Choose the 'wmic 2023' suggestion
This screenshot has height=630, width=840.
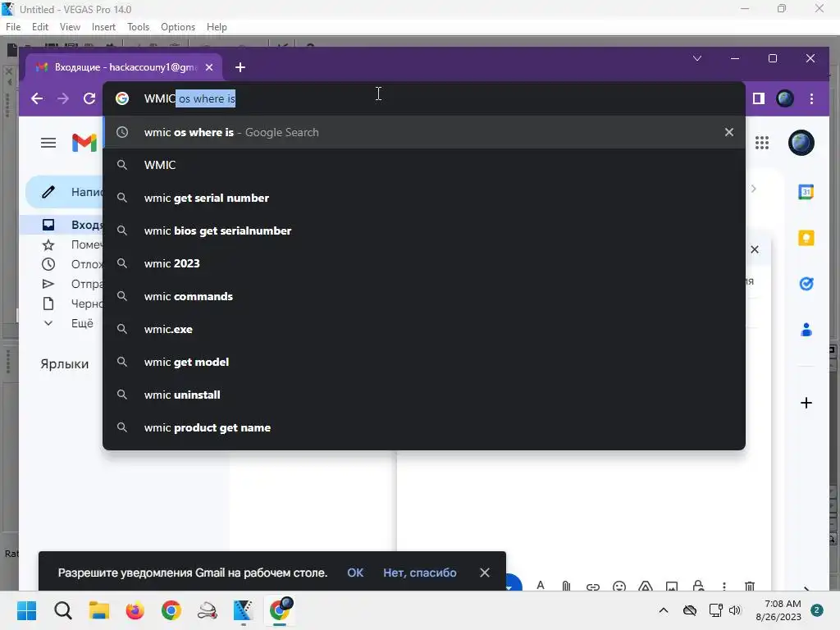424,263
